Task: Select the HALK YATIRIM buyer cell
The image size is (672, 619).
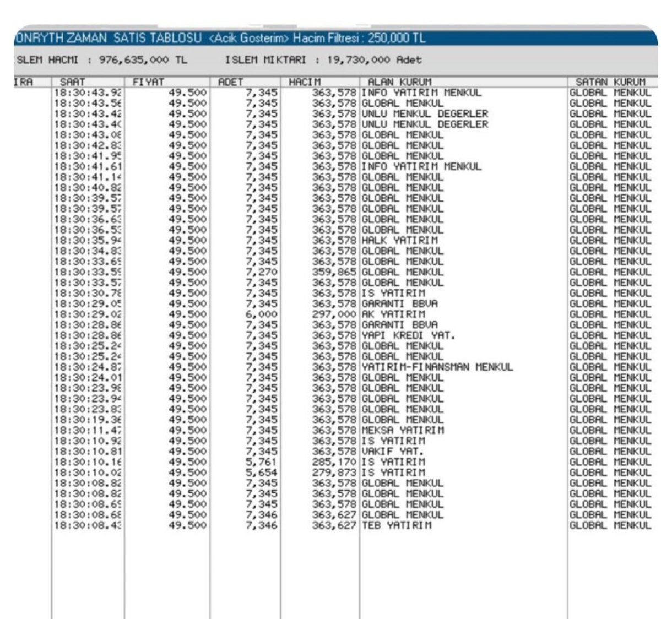Action: pyautogui.click(x=400, y=240)
